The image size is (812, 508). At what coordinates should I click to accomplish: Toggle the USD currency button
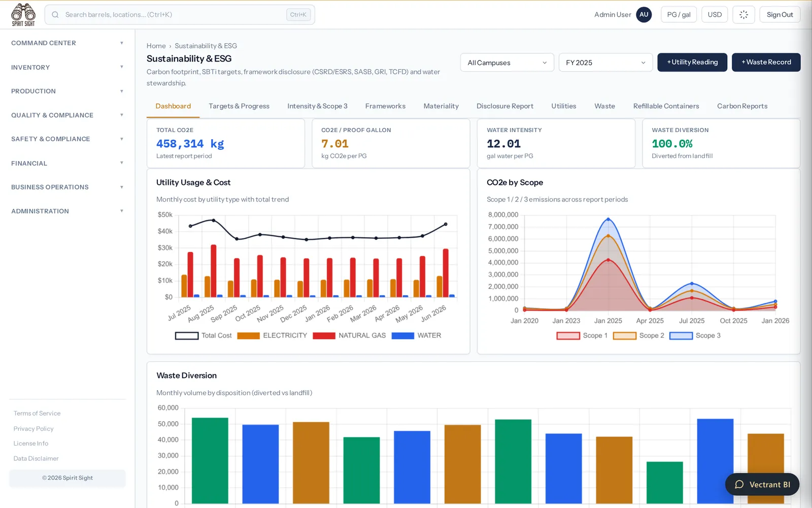[715, 15]
